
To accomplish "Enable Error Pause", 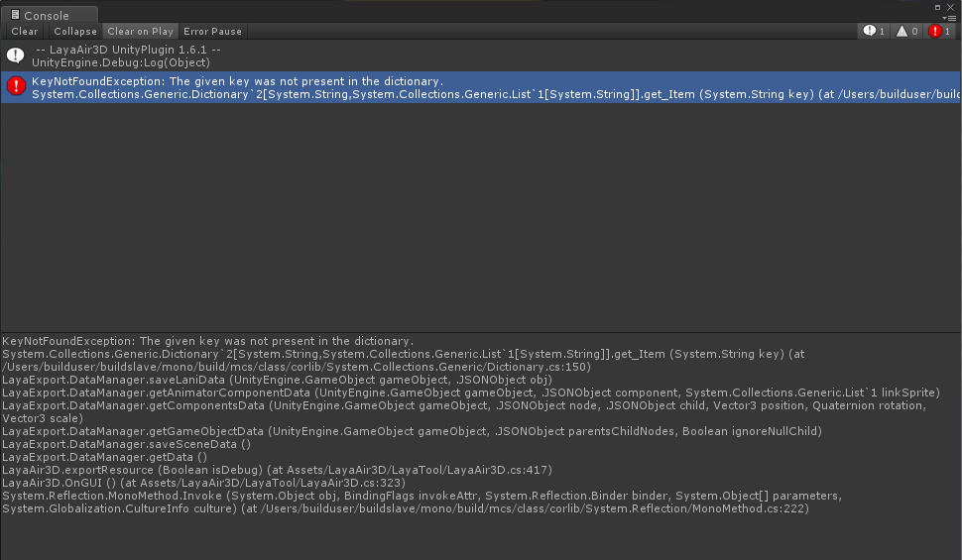I will [x=212, y=32].
